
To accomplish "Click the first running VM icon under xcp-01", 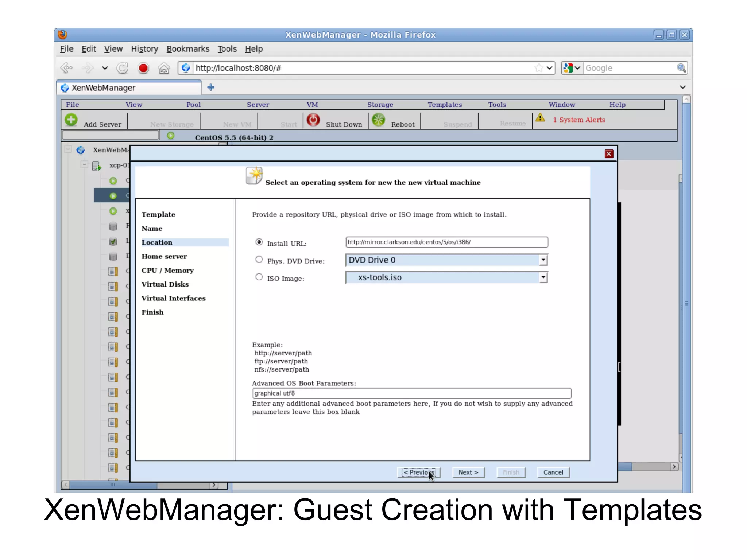I will pyautogui.click(x=113, y=181).
